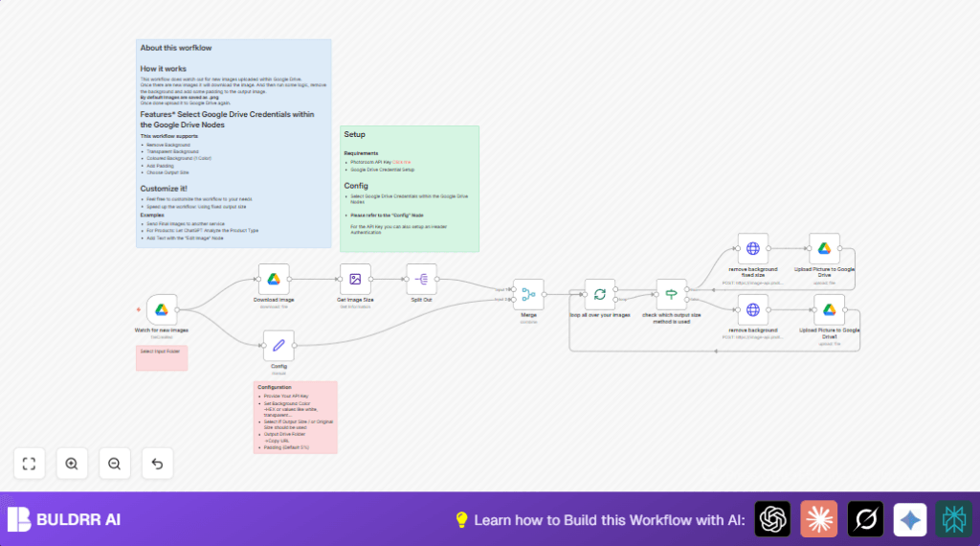Image resolution: width=980 pixels, height=546 pixels.
Task: Click the Claude starburst icon in the banner
Action: pos(819,519)
